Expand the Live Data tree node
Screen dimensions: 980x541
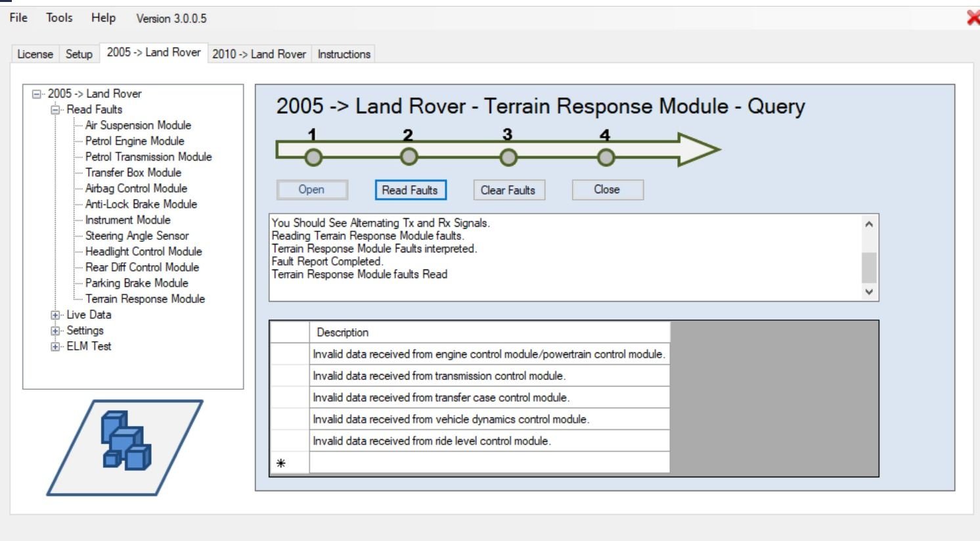56,315
